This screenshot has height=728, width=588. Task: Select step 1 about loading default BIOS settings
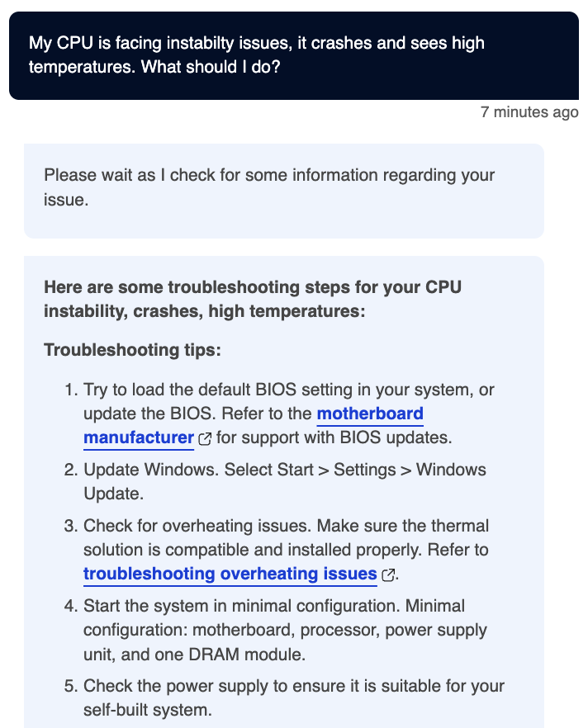point(289,413)
